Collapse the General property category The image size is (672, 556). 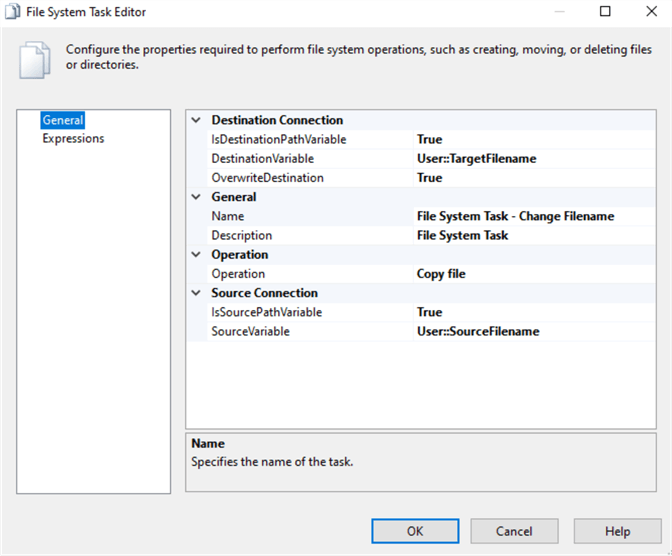195,197
